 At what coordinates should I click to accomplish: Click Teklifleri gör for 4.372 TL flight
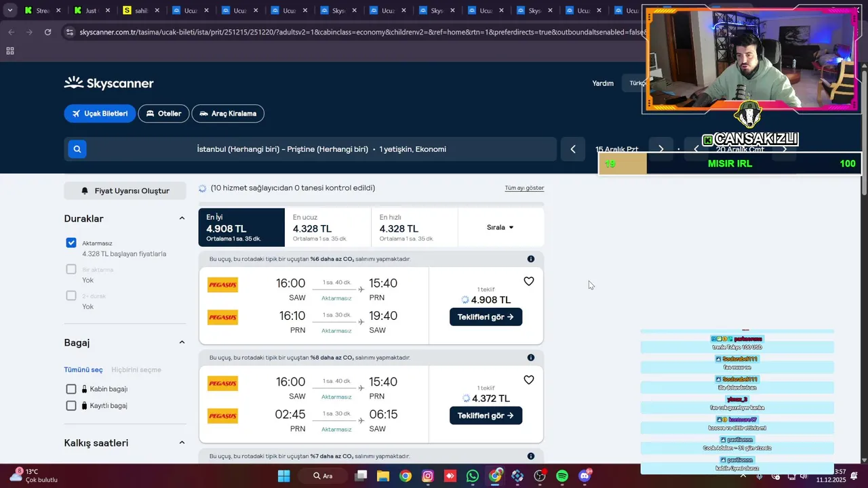(486, 415)
